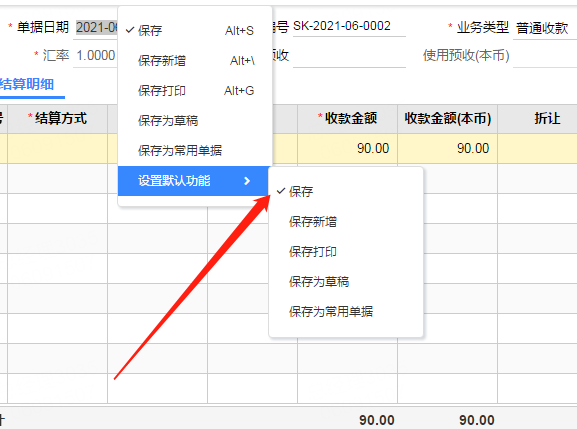
Task: Click the 汇率 input field
Action: tap(95, 56)
